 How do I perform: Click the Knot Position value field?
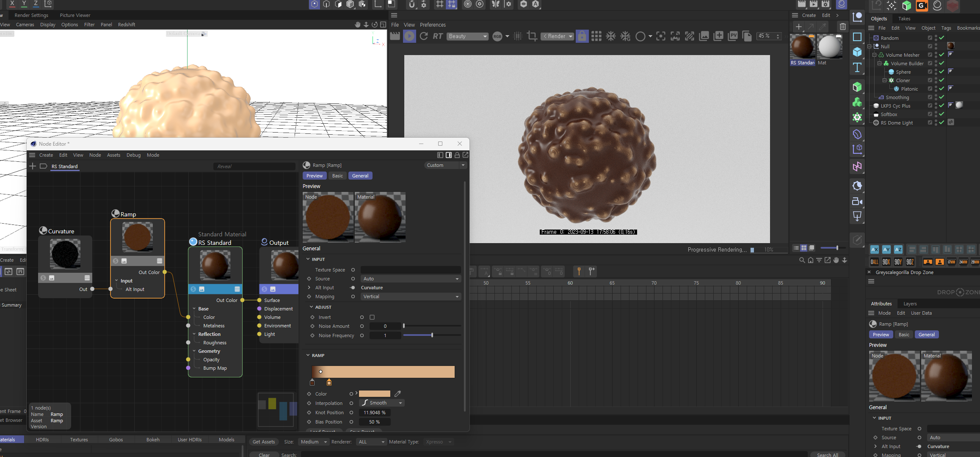375,413
